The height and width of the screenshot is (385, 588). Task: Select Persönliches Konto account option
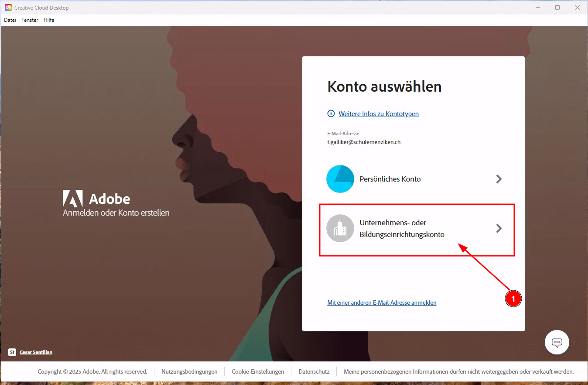pyautogui.click(x=390, y=179)
